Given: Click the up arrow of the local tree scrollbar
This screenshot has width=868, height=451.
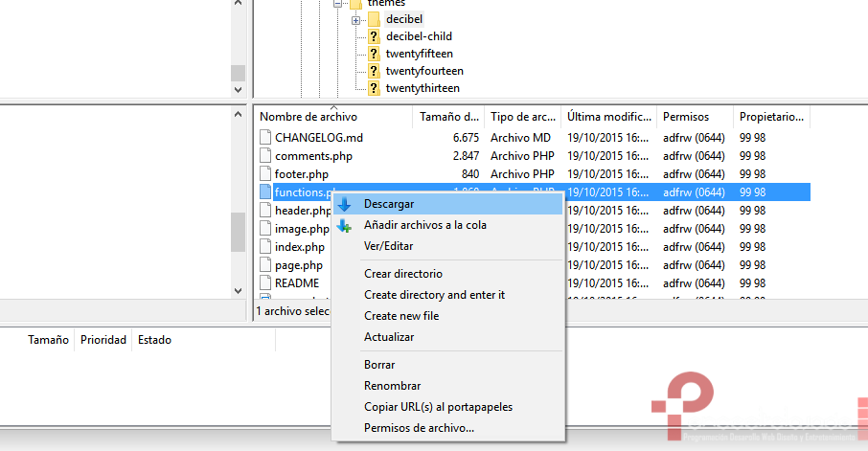Looking at the screenshot, I should coord(238,3).
